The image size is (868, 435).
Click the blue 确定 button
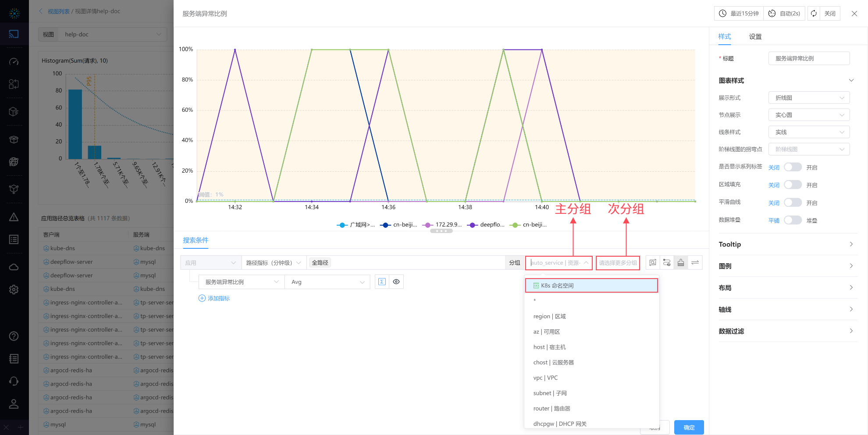click(689, 427)
